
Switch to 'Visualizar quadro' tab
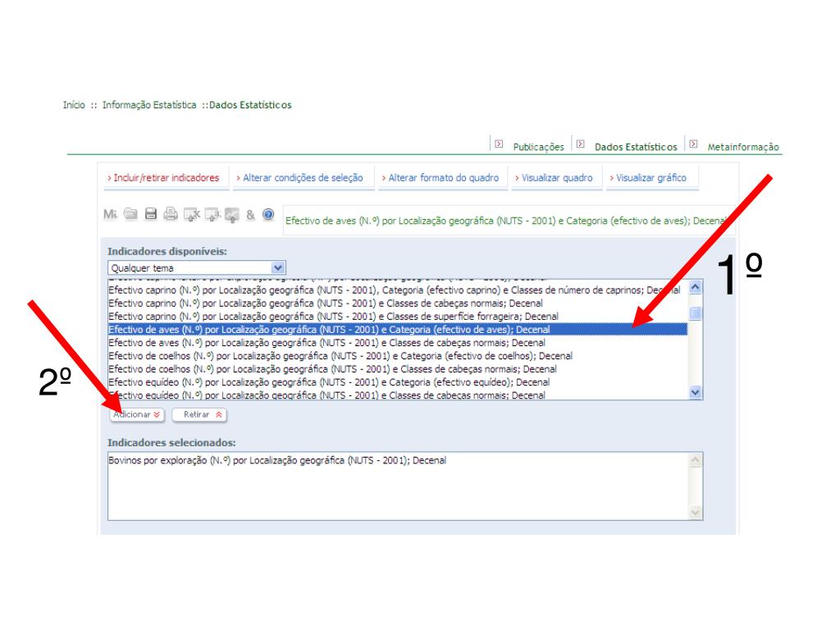(x=553, y=178)
